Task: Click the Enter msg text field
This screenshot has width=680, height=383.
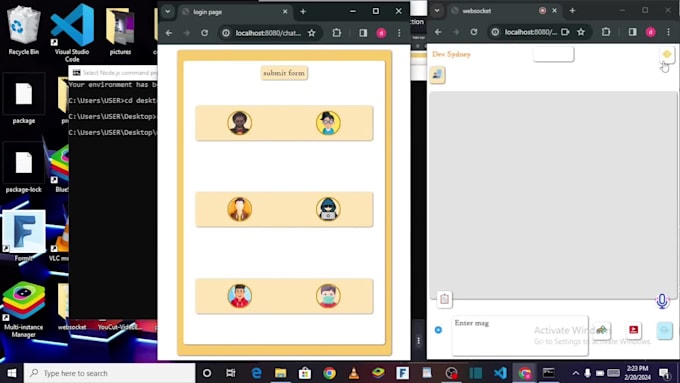Action: (520, 335)
